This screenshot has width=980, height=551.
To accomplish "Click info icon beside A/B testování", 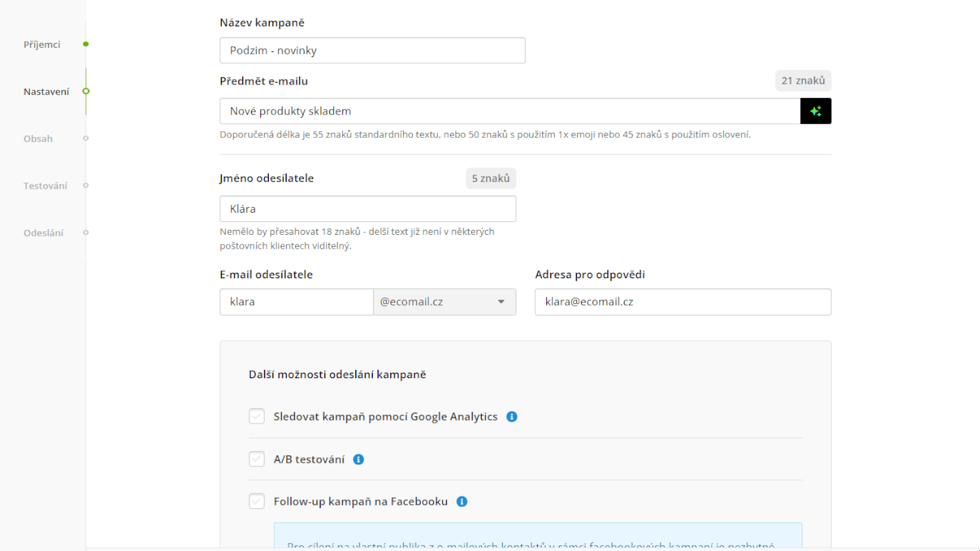I will pos(358,460).
